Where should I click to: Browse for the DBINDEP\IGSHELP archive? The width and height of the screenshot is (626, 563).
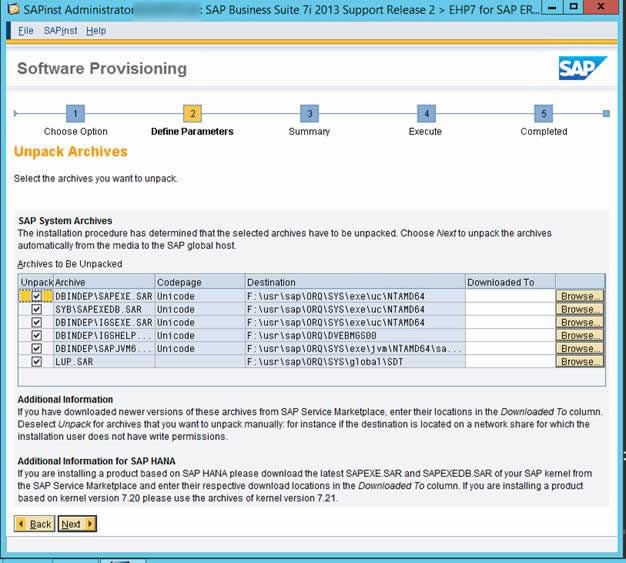tap(579, 335)
